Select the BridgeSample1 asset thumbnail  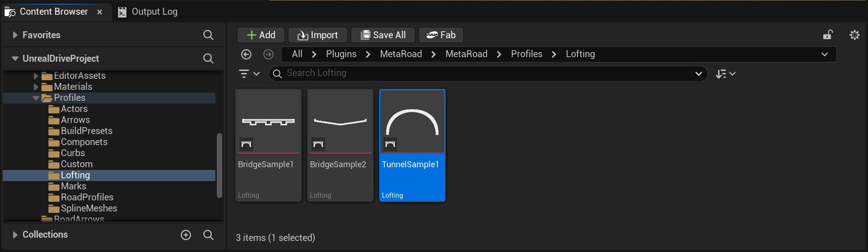pos(268,122)
